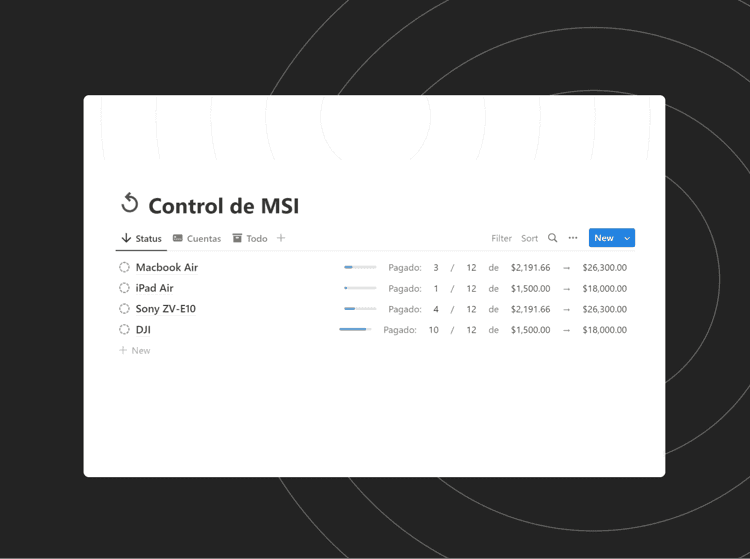
Task: Click the blue New button
Action: coord(603,238)
